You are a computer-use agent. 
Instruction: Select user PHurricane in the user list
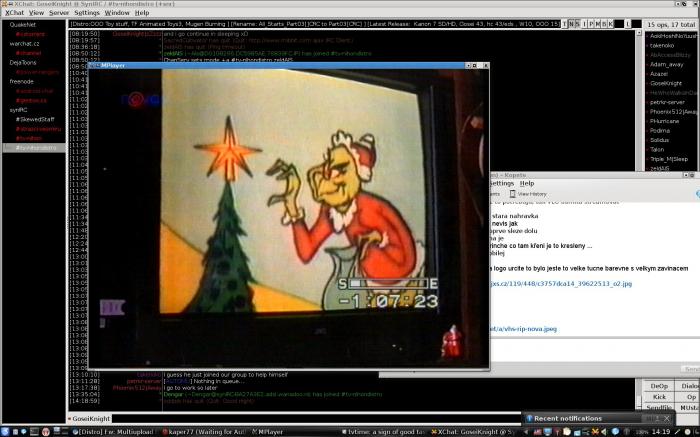[x=664, y=121]
